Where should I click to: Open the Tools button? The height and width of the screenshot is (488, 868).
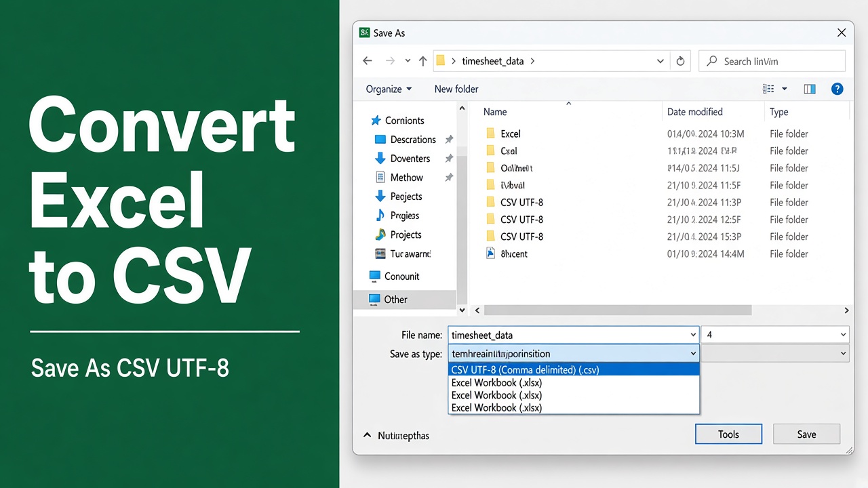[x=728, y=434]
